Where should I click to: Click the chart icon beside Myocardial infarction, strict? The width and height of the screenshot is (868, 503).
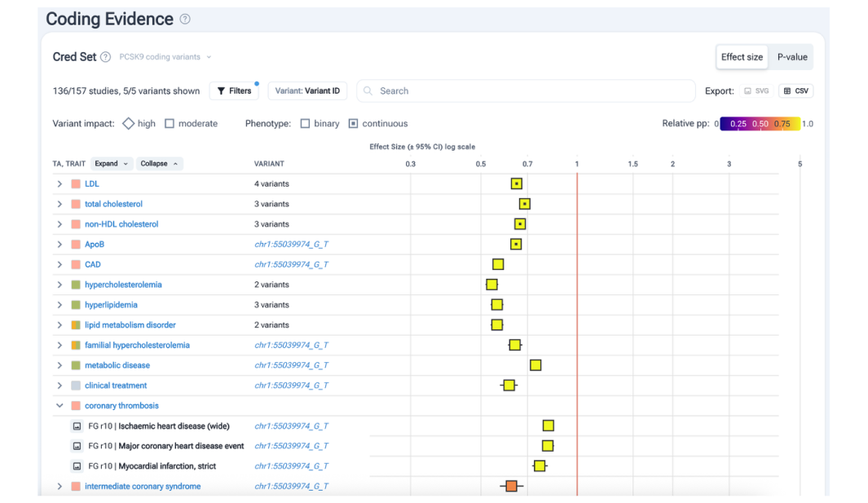click(x=77, y=466)
